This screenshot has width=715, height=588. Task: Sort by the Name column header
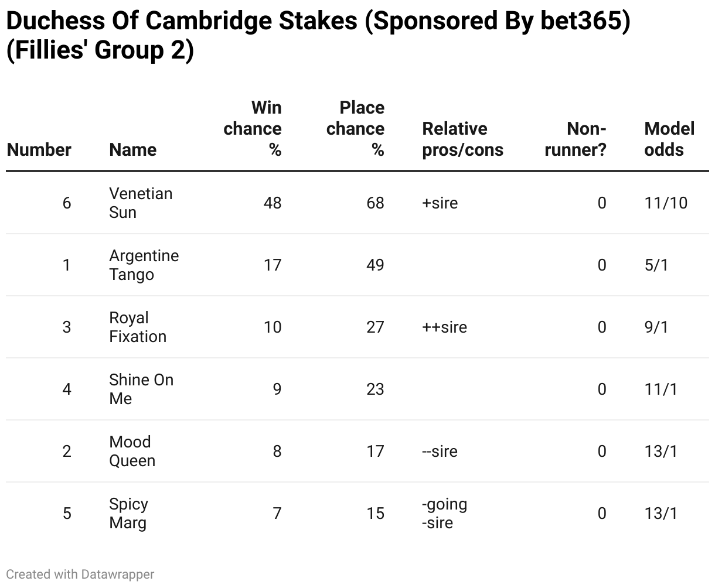pyautogui.click(x=133, y=150)
